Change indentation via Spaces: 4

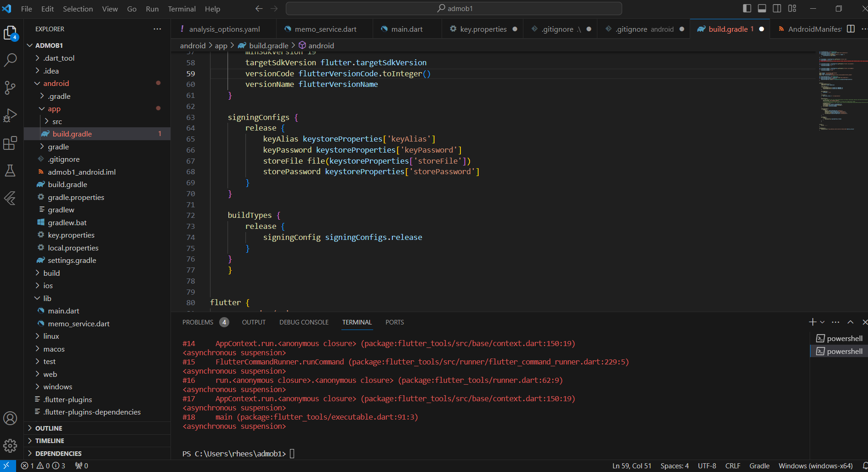click(x=675, y=466)
